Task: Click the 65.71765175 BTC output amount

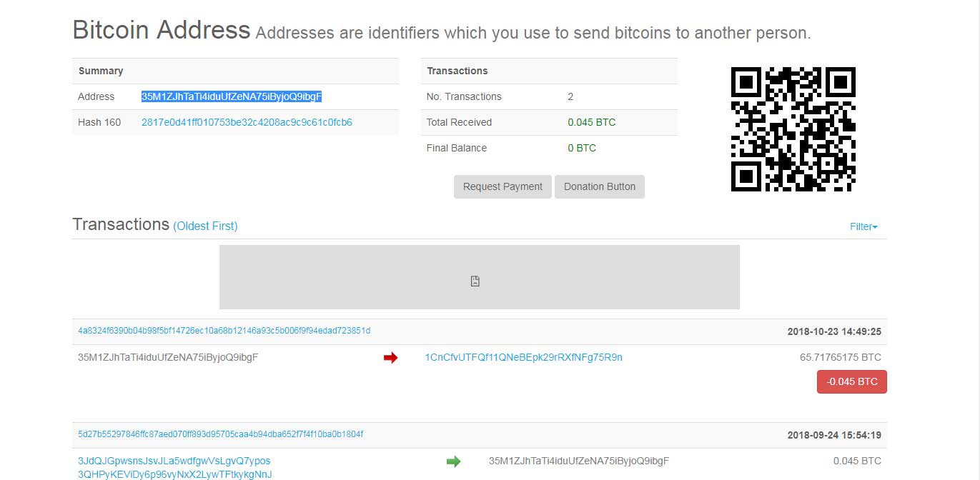Action: tap(841, 357)
